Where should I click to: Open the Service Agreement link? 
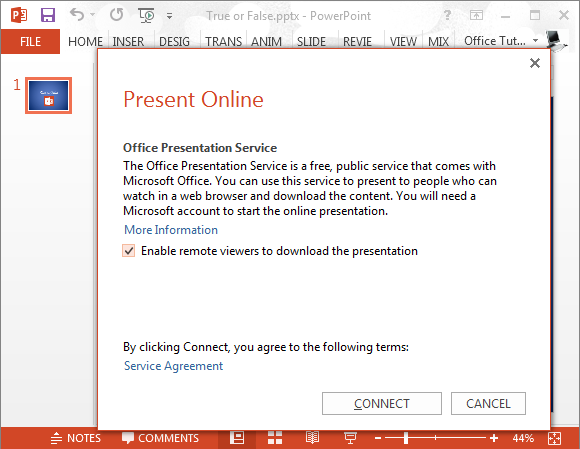(173, 366)
